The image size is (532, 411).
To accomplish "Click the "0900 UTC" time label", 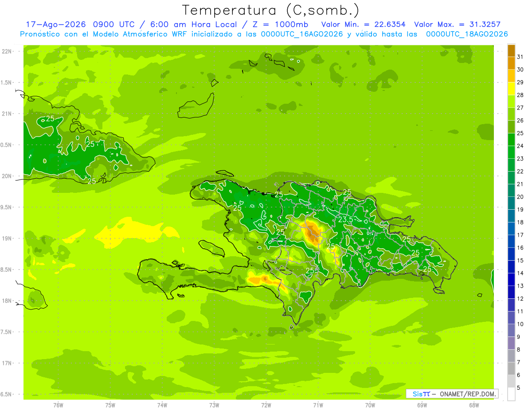I will coord(114,24).
